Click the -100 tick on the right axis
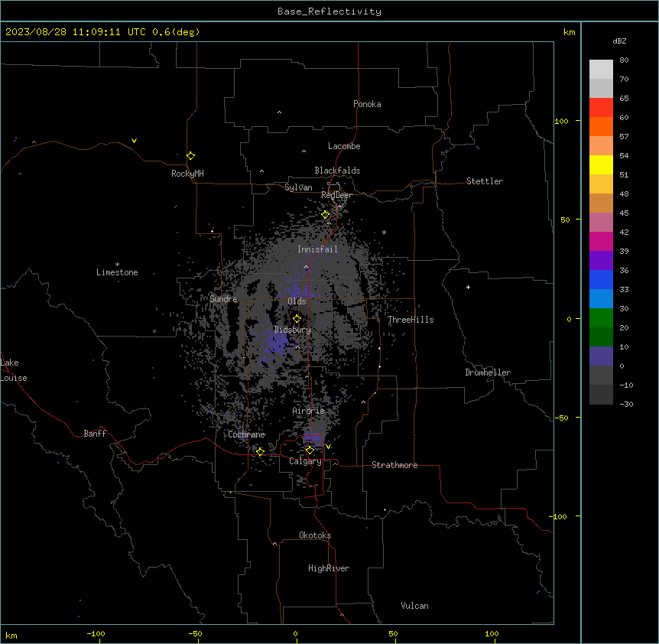This screenshot has height=644, width=659. 559,516
